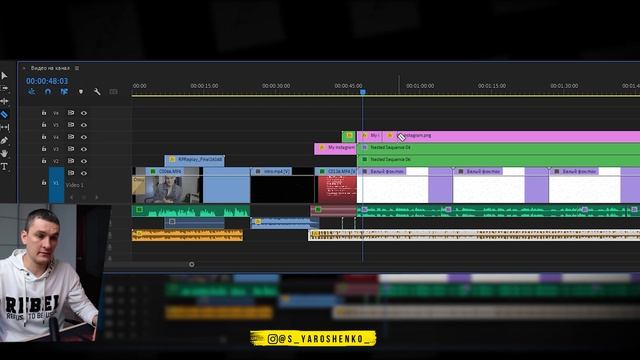Select the Pen tool
The image size is (640, 360).
pyautogui.click(x=4, y=141)
